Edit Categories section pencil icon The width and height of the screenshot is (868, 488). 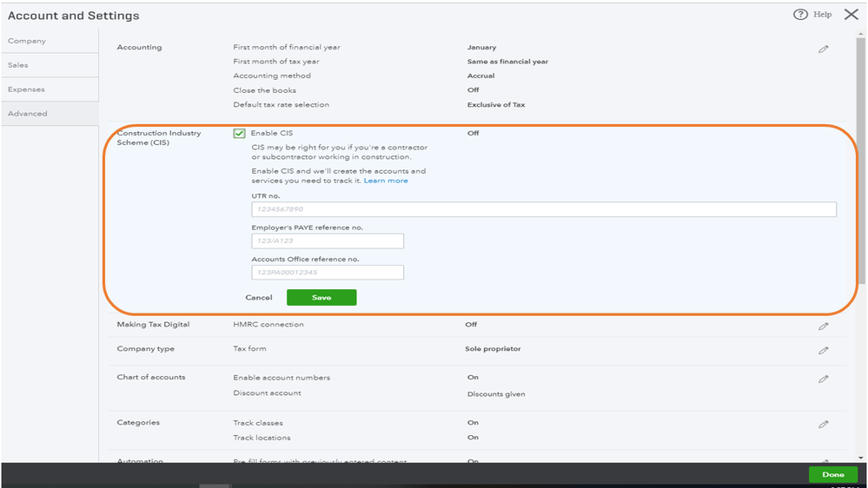[x=823, y=425]
